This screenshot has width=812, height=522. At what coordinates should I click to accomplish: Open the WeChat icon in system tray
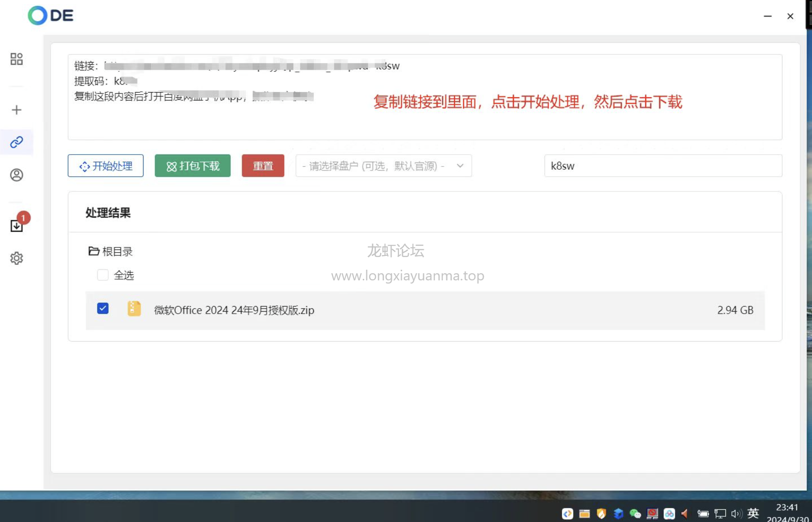(635, 513)
